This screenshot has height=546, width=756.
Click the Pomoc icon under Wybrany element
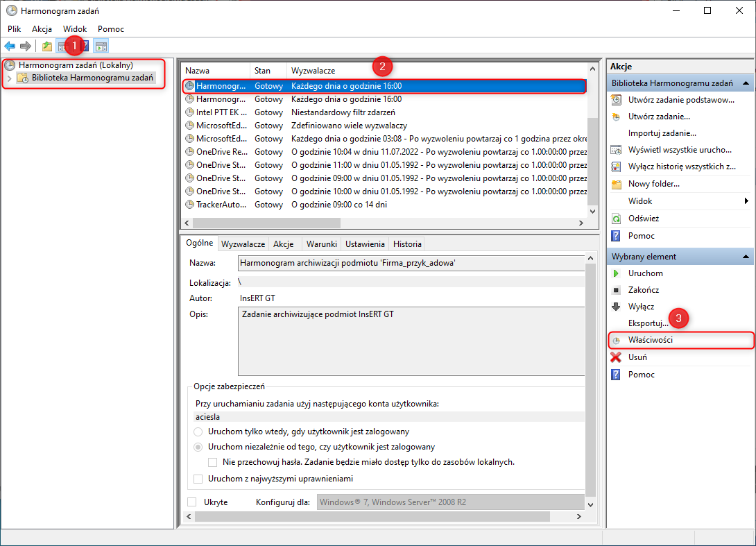pos(616,375)
